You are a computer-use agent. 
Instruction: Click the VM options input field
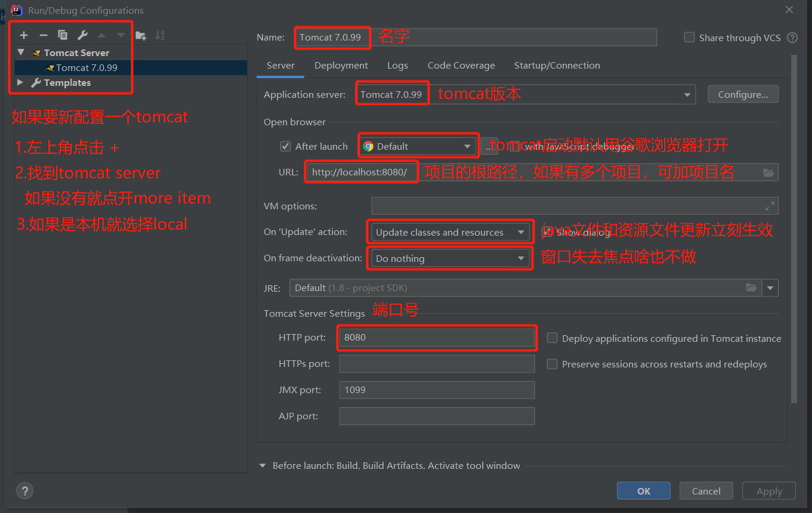click(575, 206)
